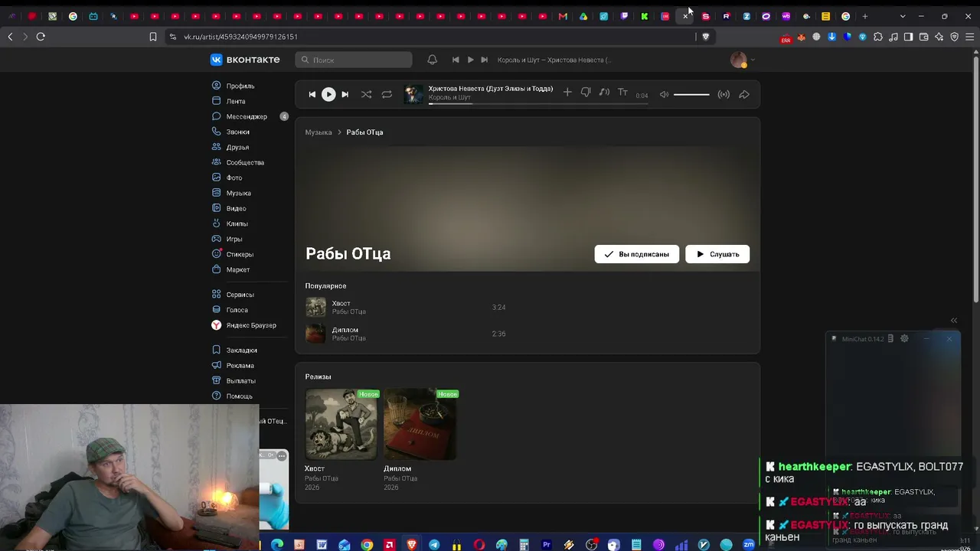Click the search field in VK header
Viewport: 980px width, 551px height.
point(354,60)
